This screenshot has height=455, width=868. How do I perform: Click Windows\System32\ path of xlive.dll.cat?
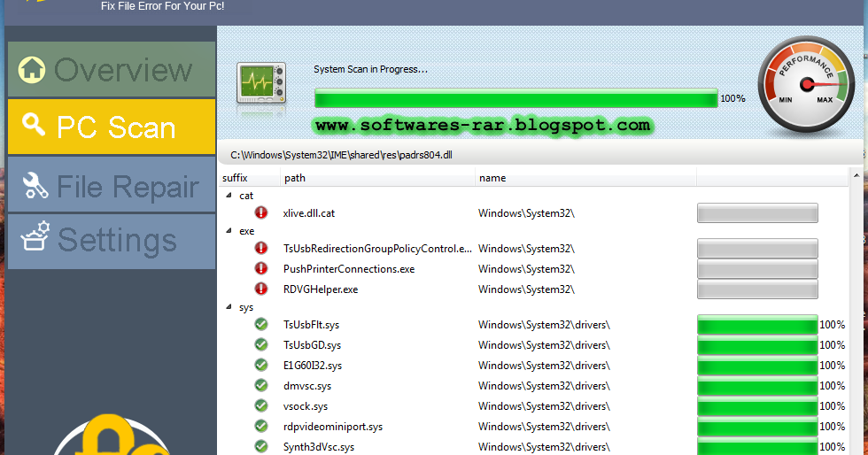(x=526, y=213)
